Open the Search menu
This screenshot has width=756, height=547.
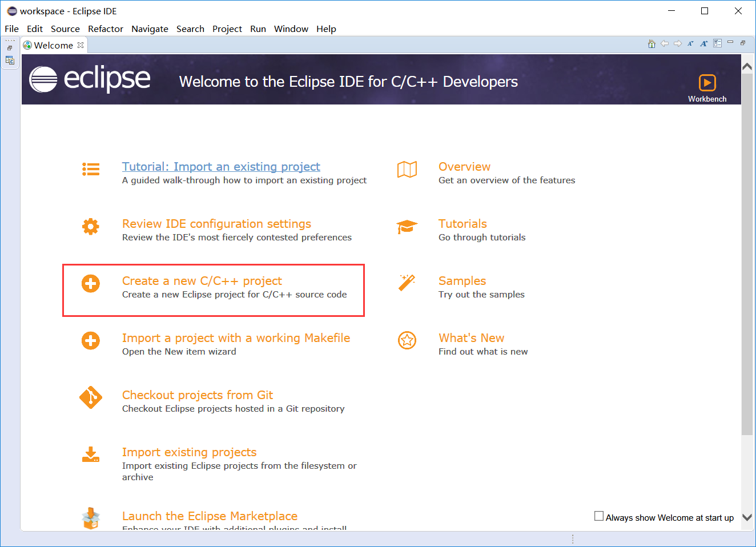(190, 29)
